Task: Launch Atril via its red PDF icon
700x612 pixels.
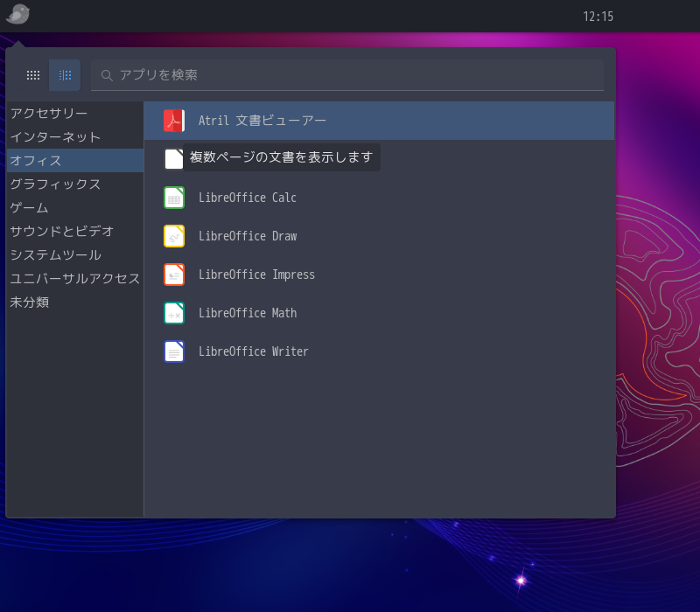Action: point(174,121)
